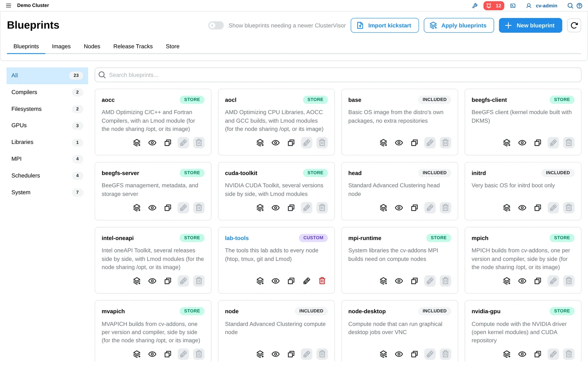Filter by the System category
Screen dimensions: 588x368
tap(47, 192)
